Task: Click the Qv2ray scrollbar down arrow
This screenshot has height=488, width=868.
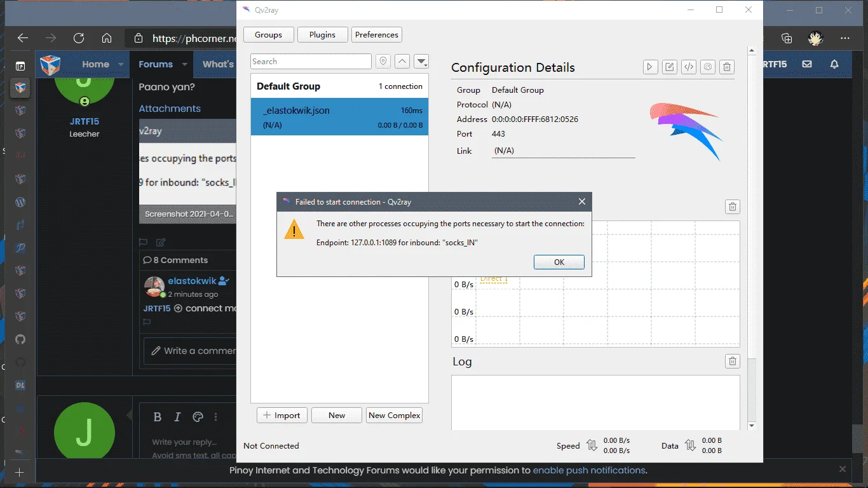Action: click(x=752, y=426)
